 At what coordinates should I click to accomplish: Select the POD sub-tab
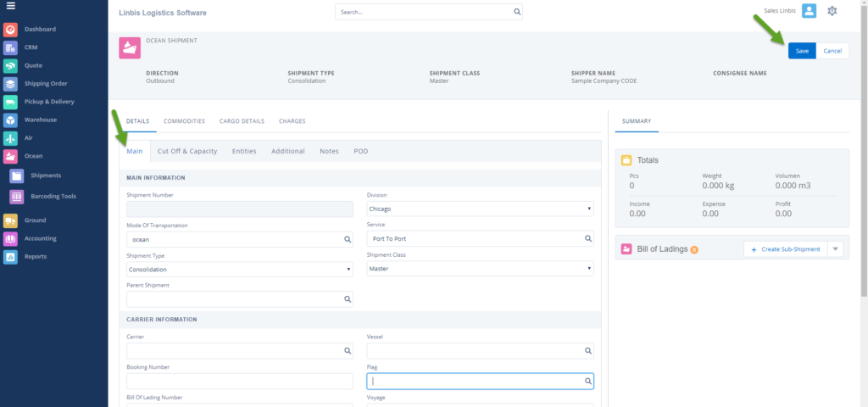click(x=361, y=151)
